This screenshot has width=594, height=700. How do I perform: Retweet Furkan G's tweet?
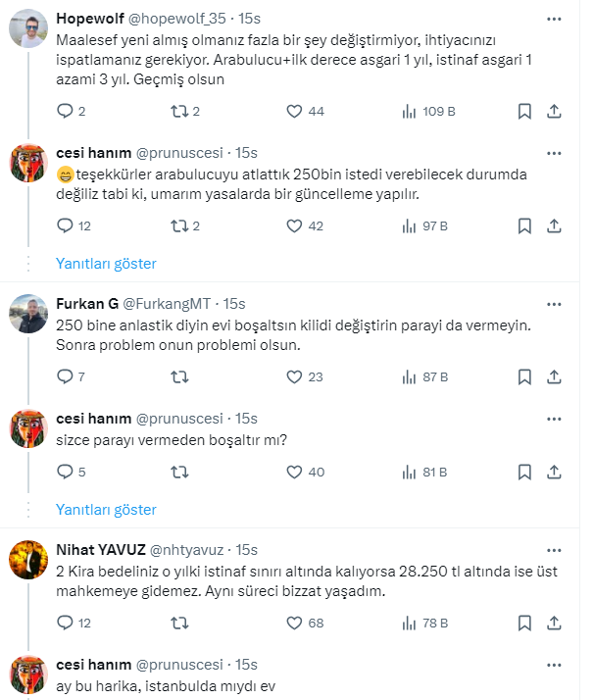tap(178, 376)
